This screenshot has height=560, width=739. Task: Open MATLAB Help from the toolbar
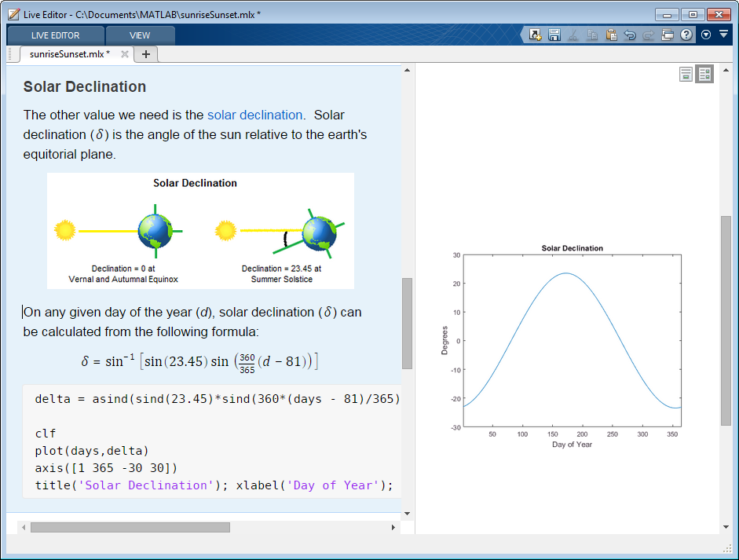pyautogui.click(x=686, y=35)
